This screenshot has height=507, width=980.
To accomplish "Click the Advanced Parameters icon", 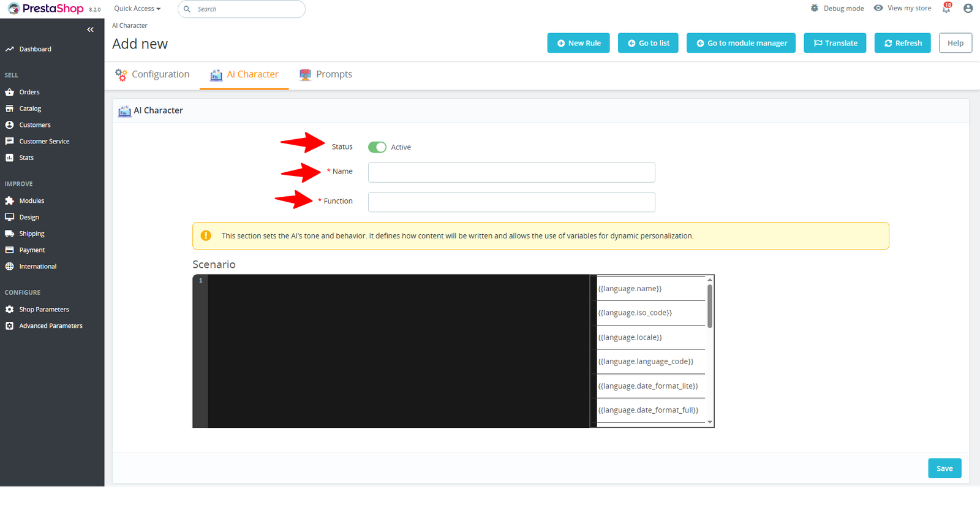I will (x=9, y=326).
